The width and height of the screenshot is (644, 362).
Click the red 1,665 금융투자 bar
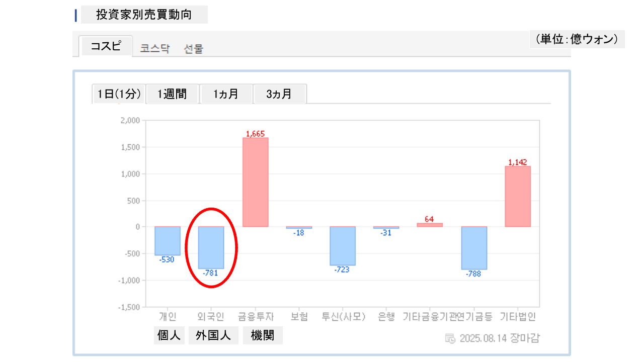coord(256,182)
